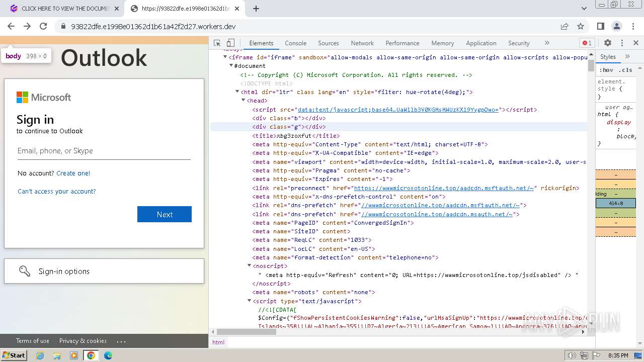
Task: Show more Styles pane tabs
Action: click(627, 57)
